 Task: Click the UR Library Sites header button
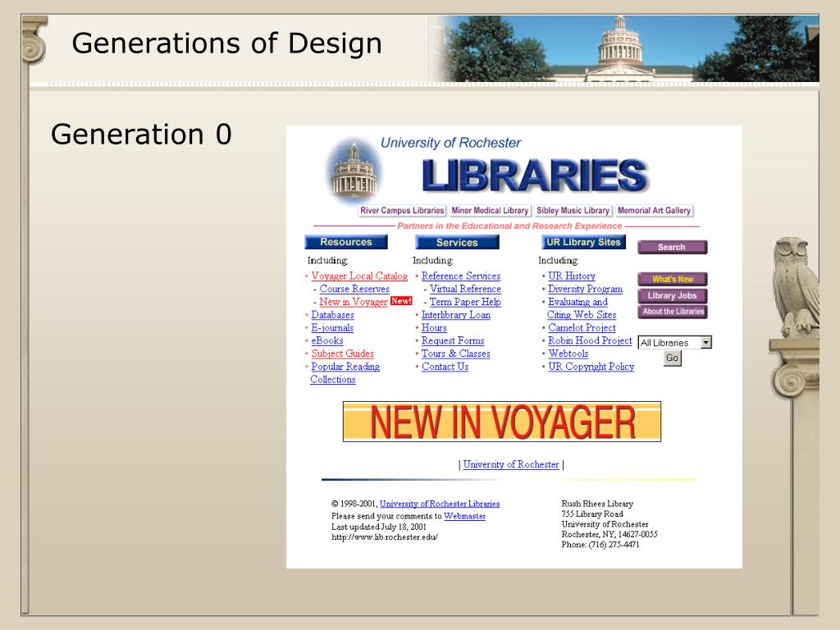(583, 242)
